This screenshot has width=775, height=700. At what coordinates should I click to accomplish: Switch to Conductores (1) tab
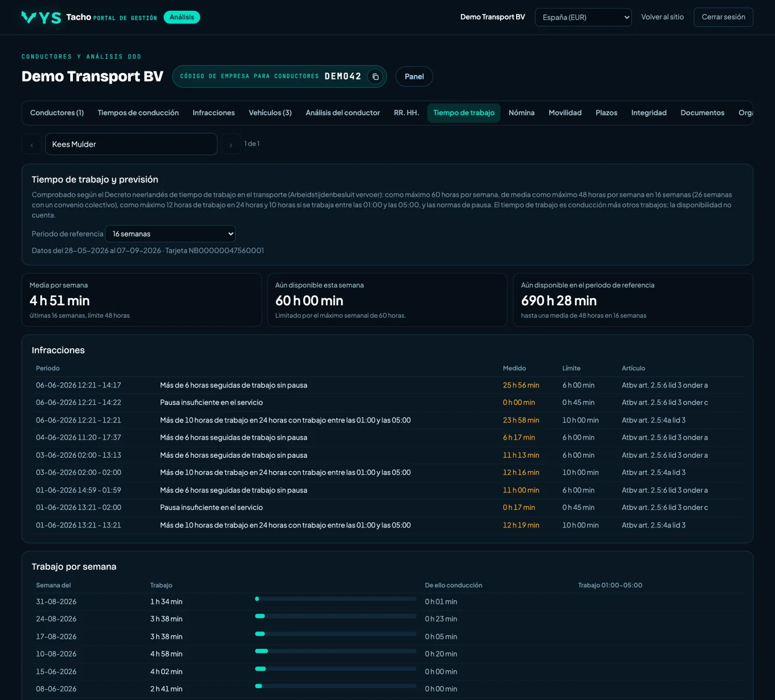[57, 113]
